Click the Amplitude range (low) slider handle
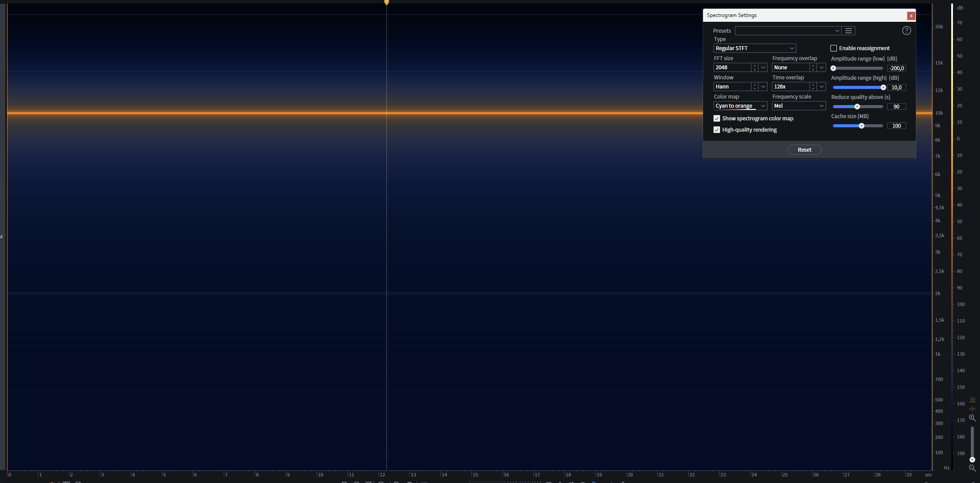This screenshot has height=483, width=980. 833,68
